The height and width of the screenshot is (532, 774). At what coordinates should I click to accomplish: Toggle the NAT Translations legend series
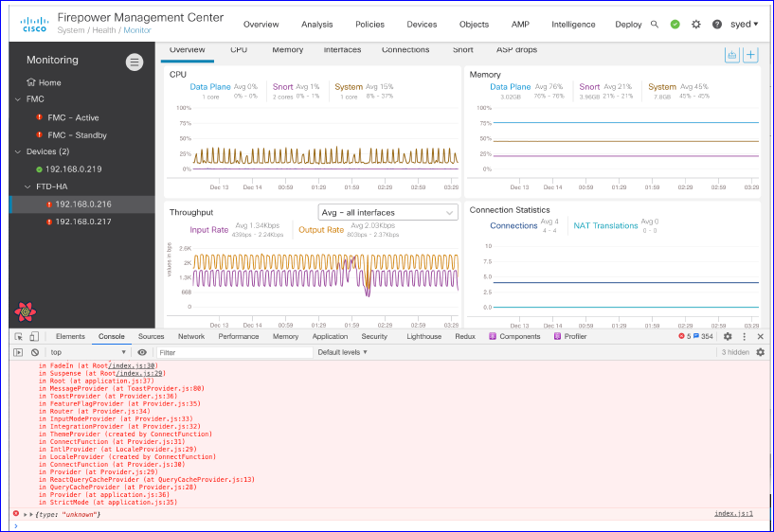605,226
